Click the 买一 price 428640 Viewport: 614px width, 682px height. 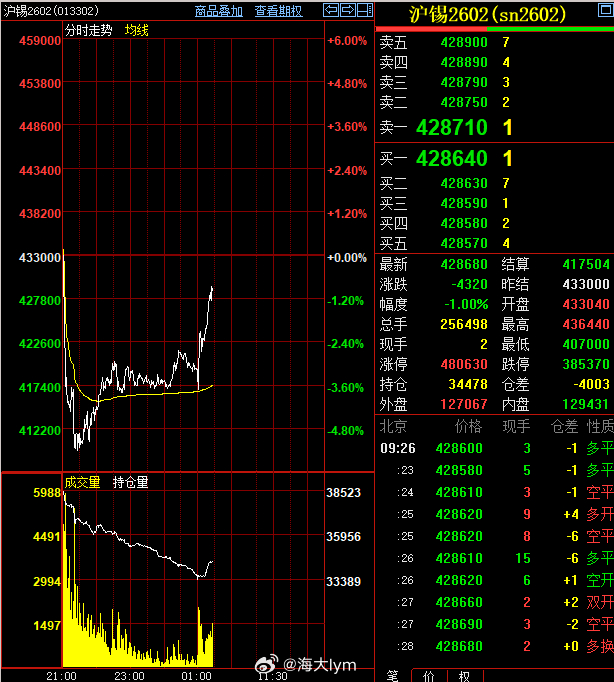coord(452,158)
